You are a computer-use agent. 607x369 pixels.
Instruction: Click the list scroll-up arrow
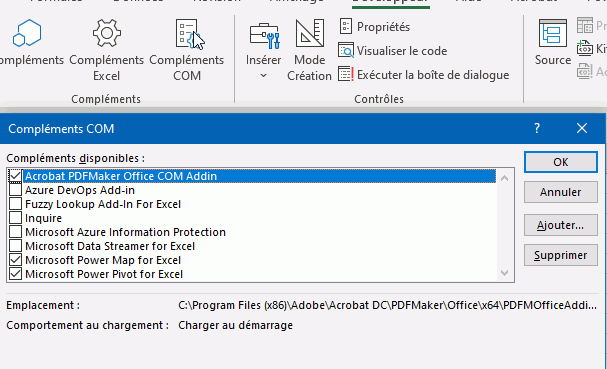504,178
